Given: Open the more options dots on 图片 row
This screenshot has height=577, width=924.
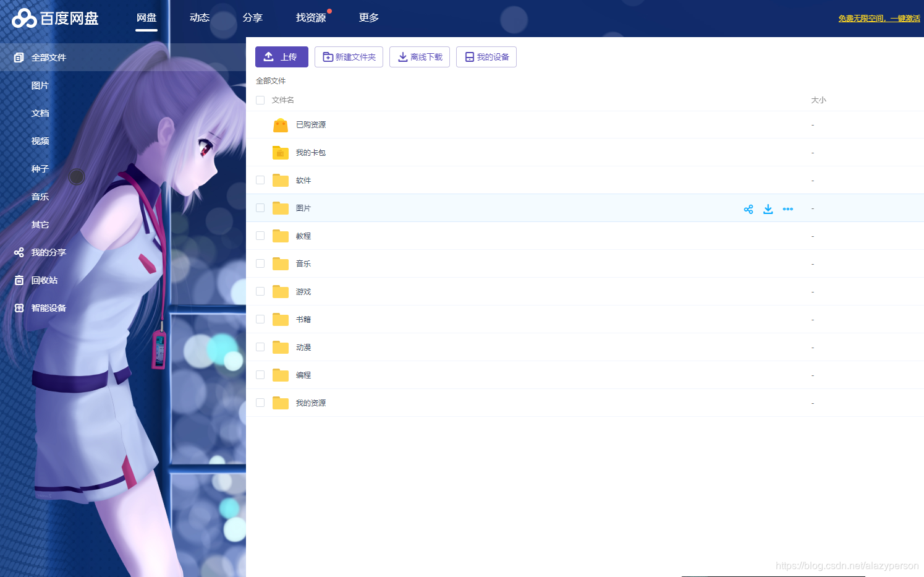Looking at the screenshot, I should click(x=788, y=209).
